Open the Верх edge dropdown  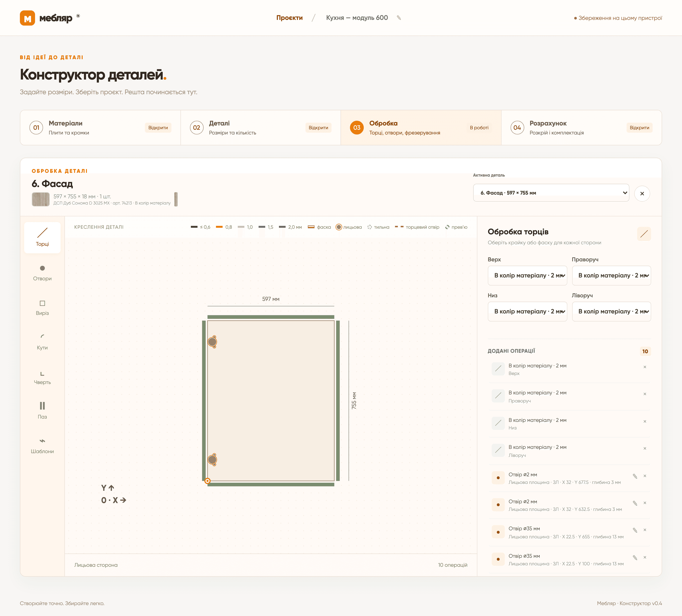point(527,275)
